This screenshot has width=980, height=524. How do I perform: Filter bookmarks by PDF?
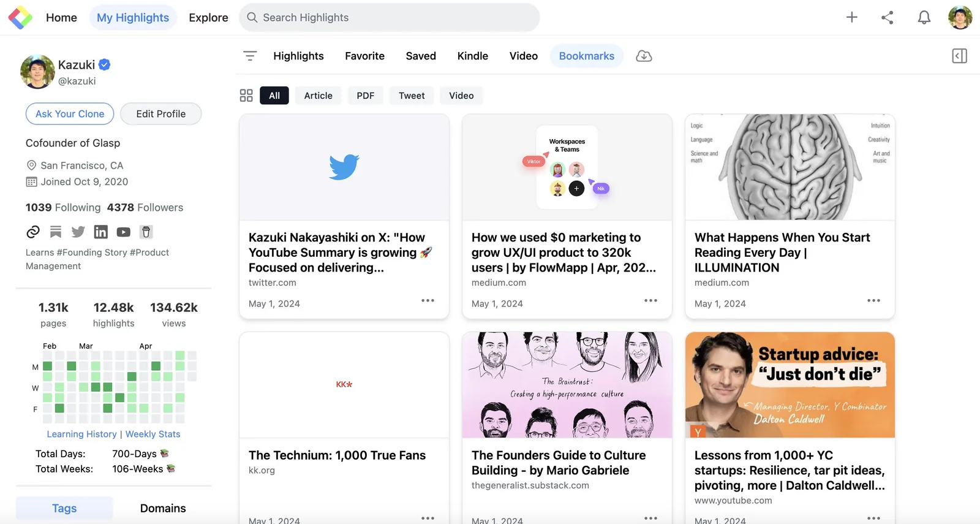[366, 96]
